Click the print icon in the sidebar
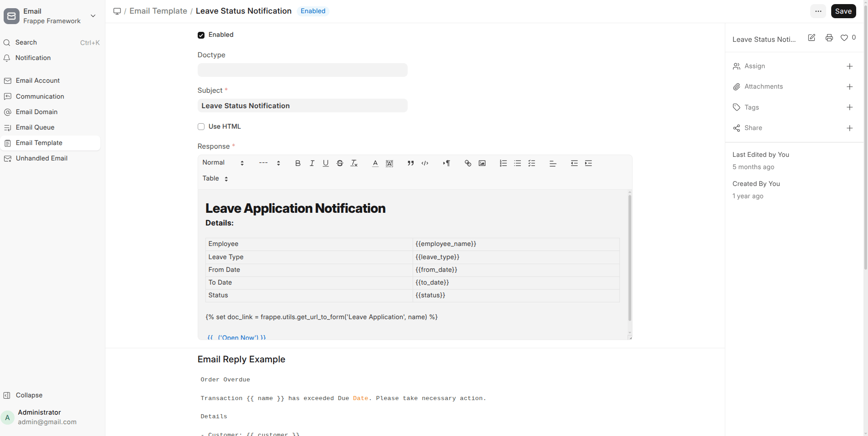 click(829, 38)
